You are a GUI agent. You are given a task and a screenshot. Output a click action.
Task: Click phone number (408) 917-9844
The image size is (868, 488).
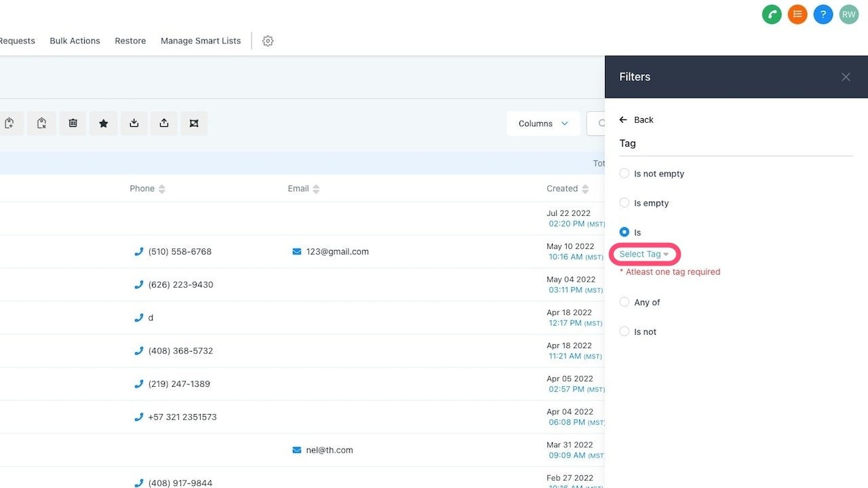pos(180,483)
